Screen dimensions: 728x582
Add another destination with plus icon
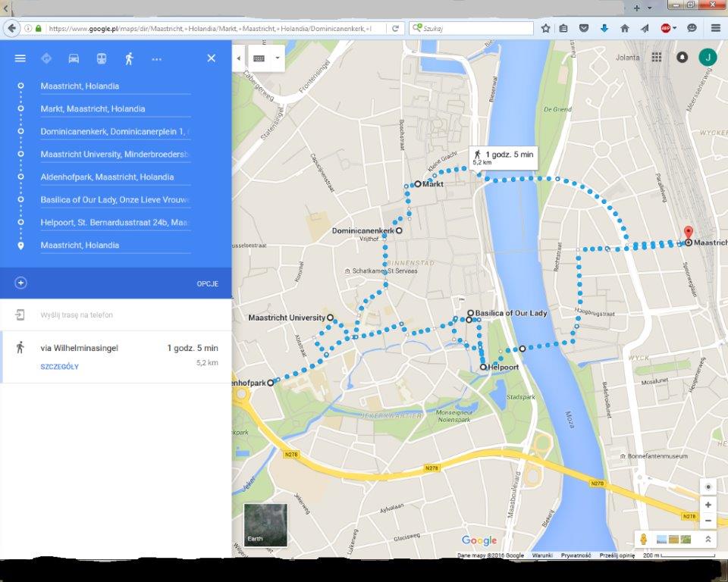[20, 283]
